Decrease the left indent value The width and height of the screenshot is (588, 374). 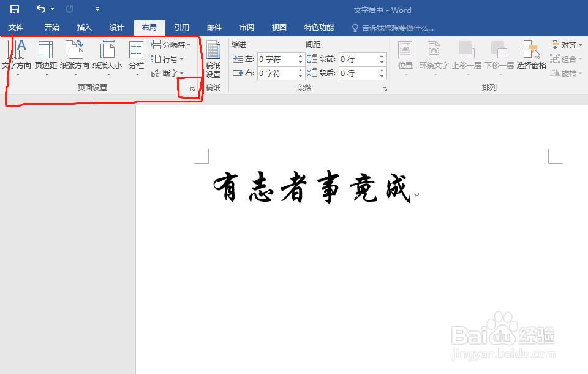(x=300, y=62)
